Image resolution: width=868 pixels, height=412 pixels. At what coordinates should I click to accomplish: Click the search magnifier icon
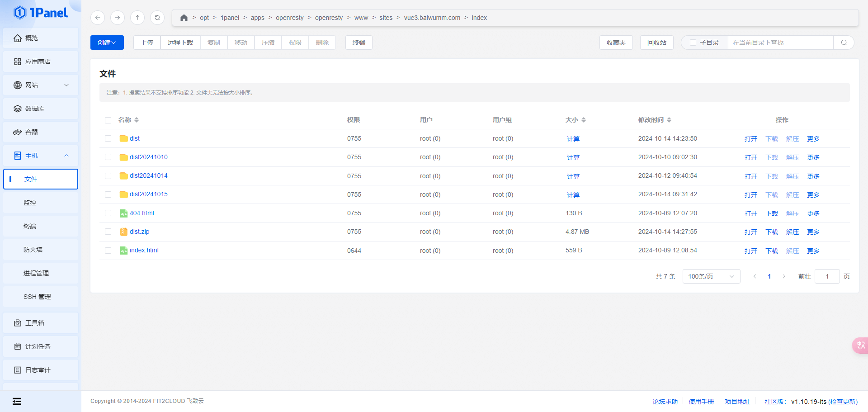click(844, 43)
